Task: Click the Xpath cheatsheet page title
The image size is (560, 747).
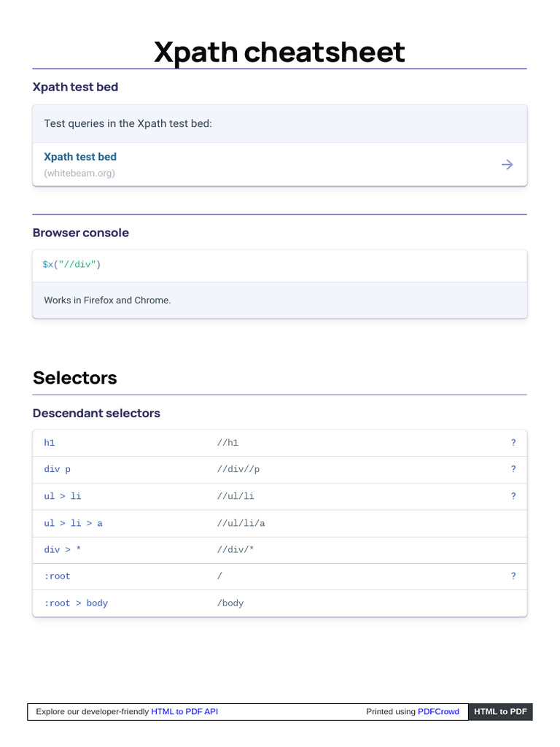Action: pos(279,53)
